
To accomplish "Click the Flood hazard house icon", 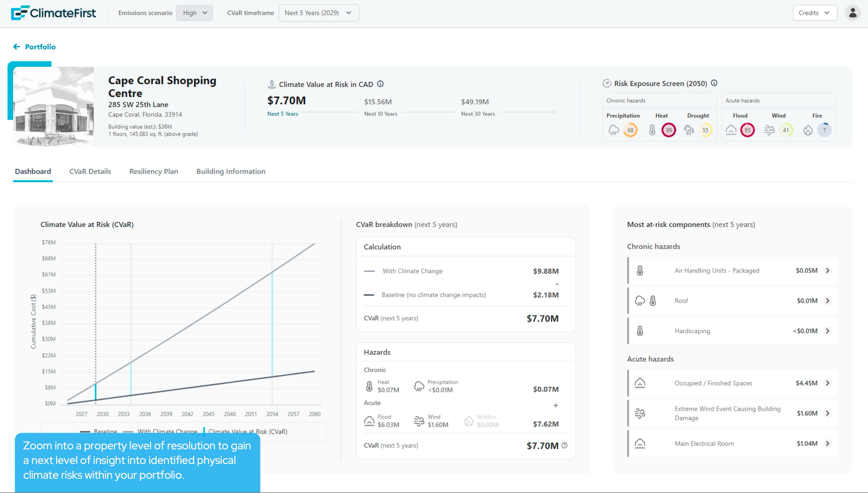I will pyautogui.click(x=731, y=130).
